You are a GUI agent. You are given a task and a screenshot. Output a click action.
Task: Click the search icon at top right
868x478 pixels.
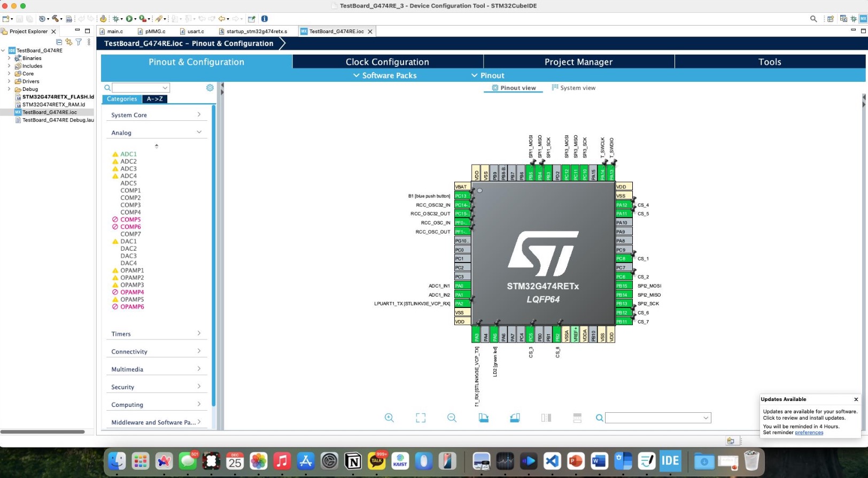(813, 19)
